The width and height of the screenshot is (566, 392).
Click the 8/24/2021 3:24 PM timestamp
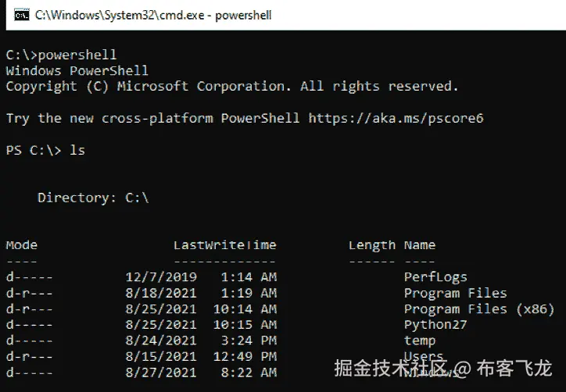pos(200,340)
